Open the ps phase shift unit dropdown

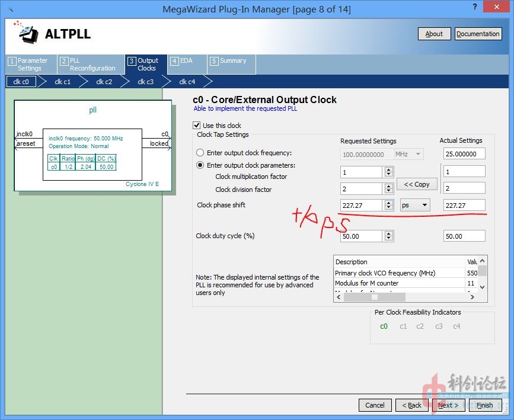pos(415,205)
